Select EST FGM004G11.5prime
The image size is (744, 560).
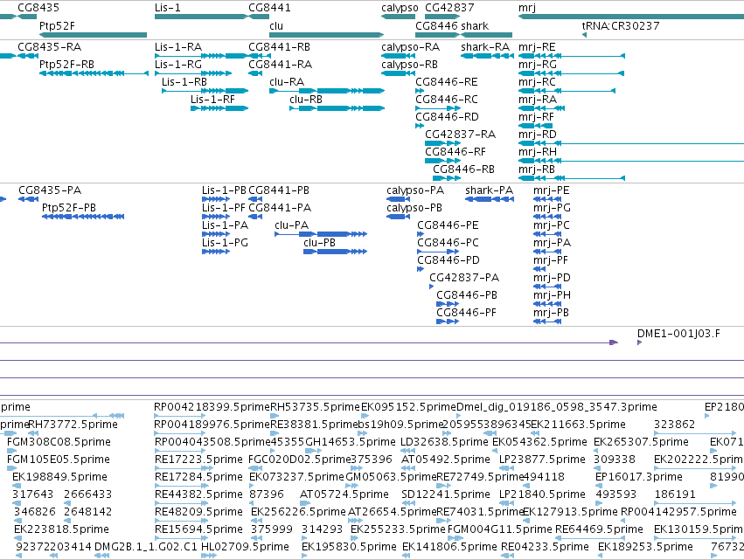tap(455, 538)
